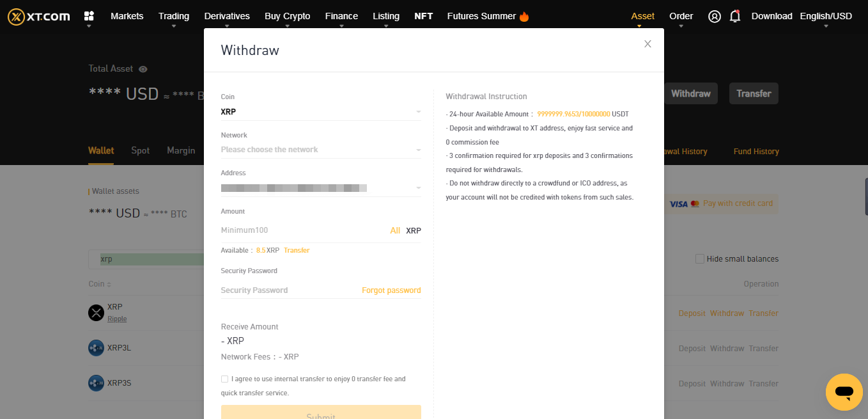Click the XRP3L coin icon
The width and height of the screenshot is (868, 419).
[96, 347]
